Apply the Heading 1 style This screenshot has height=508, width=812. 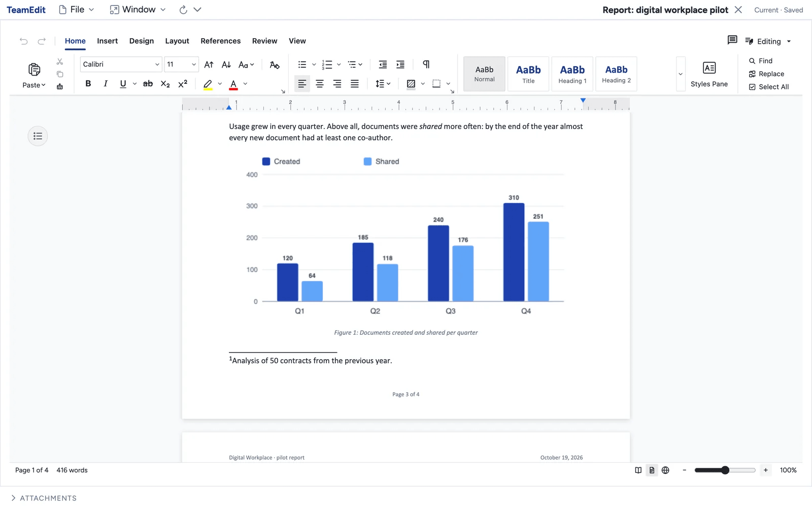572,74
